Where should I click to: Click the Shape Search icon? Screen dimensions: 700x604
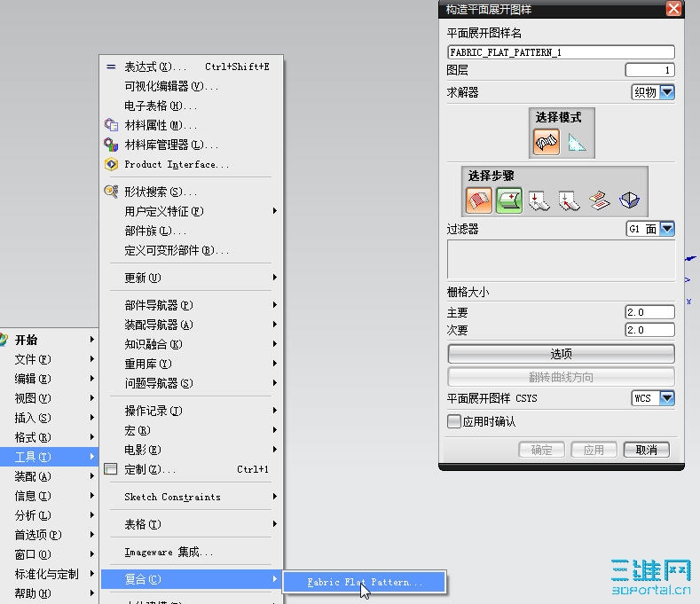point(111,192)
